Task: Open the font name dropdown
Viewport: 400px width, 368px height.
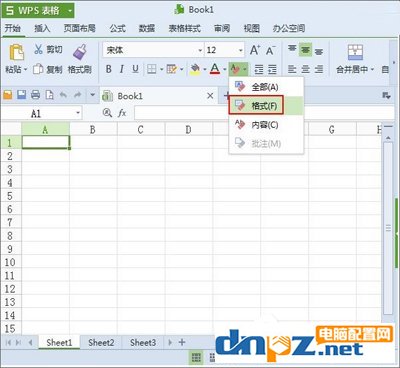Action: pyautogui.click(x=200, y=50)
